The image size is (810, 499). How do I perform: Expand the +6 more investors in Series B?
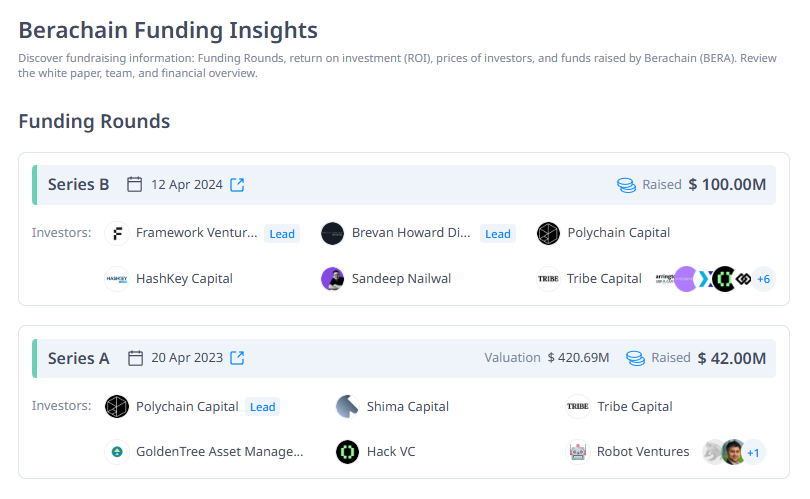coord(764,279)
